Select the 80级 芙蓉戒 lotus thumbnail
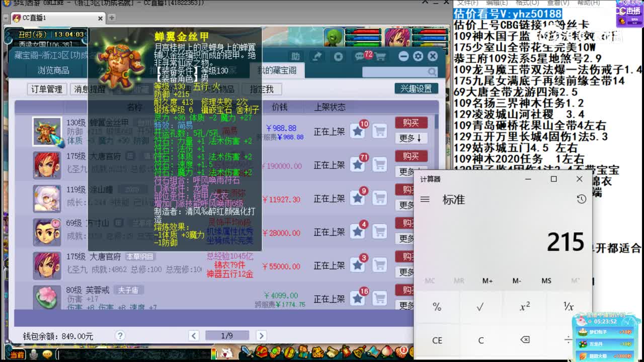Screen dimensions: 644x362 (47, 297)
